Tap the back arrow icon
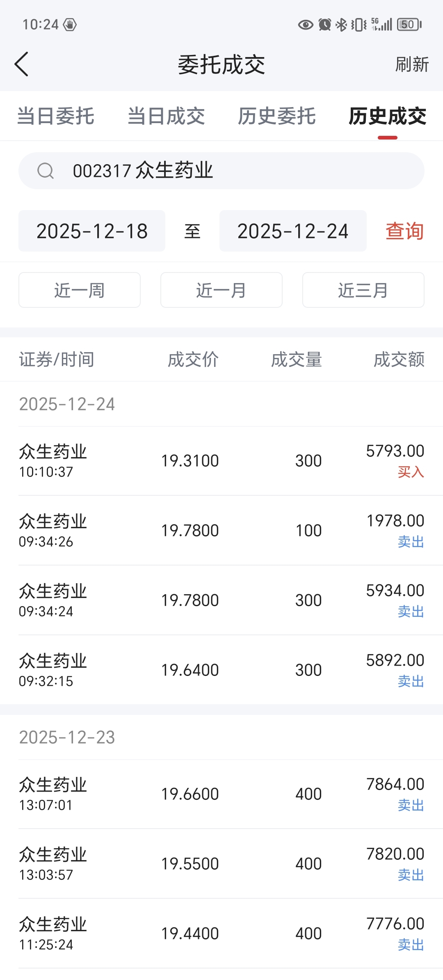 tap(21, 64)
